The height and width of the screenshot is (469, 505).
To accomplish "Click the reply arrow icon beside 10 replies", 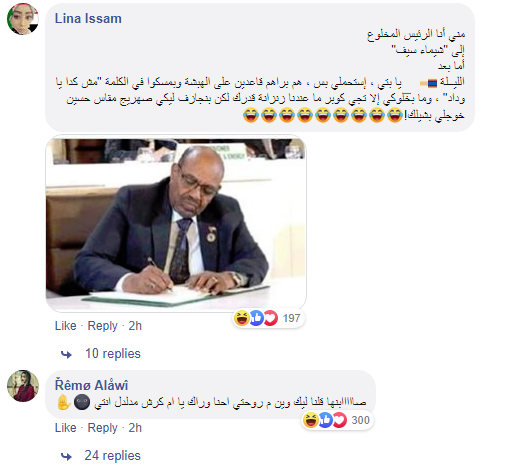I will click(66, 354).
